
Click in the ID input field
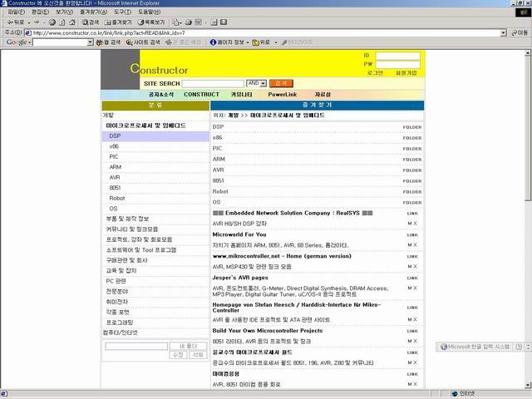pos(397,56)
